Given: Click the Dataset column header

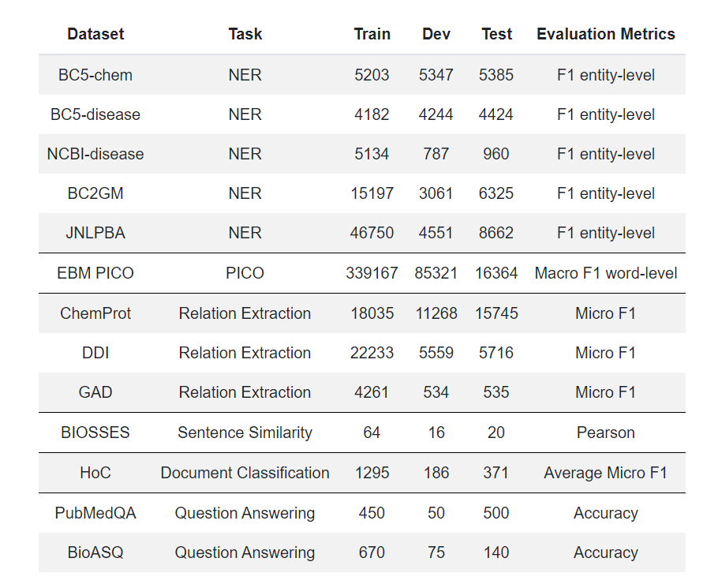Looking at the screenshot, I should [95, 34].
